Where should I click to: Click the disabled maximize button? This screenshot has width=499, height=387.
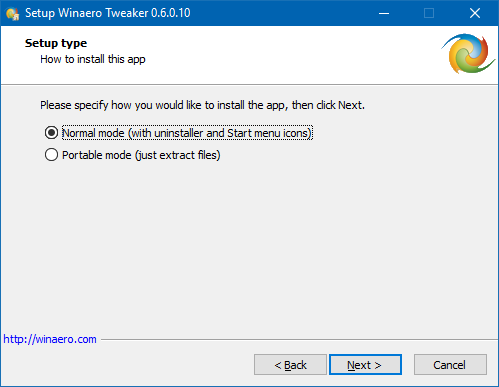pyautogui.click(x=429, y=13)
